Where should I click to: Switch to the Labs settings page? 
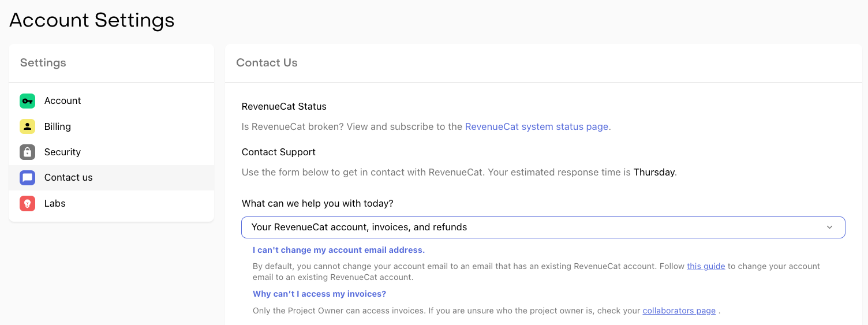(55, 203)
